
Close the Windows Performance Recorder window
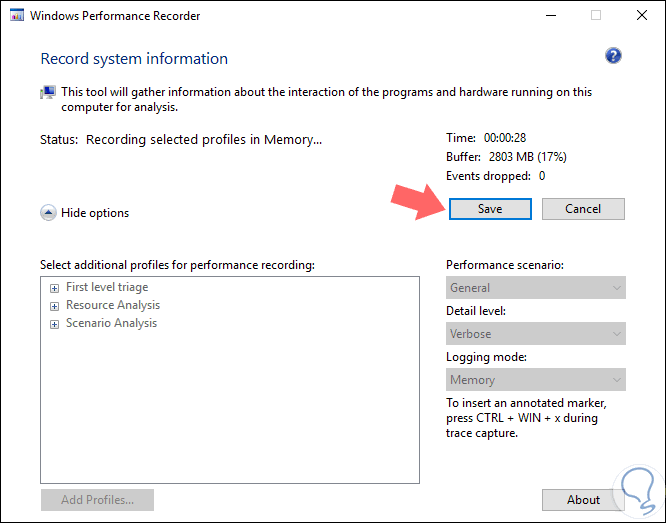(641, 16)
